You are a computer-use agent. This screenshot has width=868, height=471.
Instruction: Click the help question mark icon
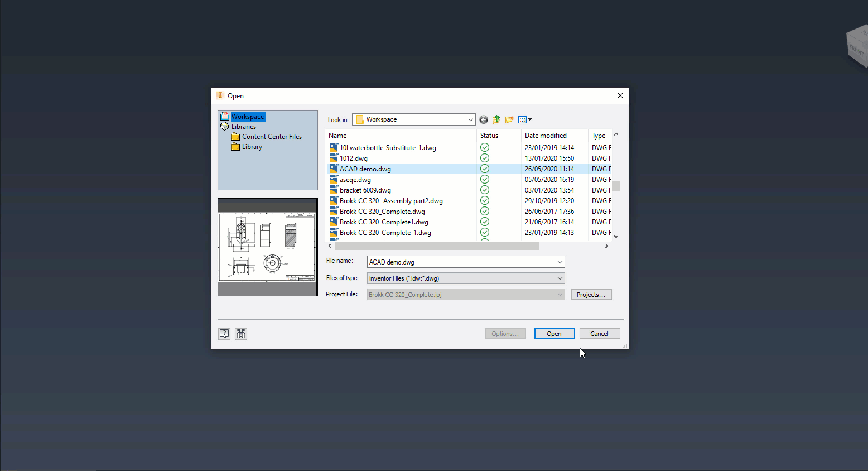coord(224,334)
